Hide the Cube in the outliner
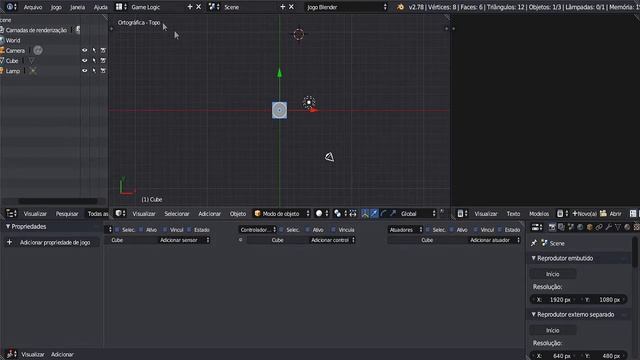This screenshot has height=360, width=640. point(84,60)
